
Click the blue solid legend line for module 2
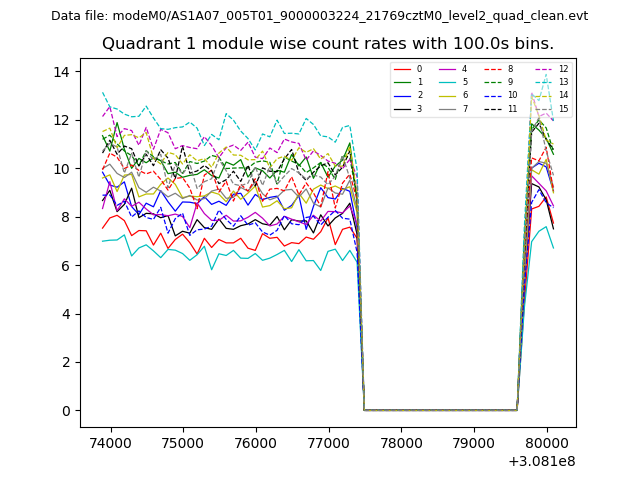pos(402,95)
